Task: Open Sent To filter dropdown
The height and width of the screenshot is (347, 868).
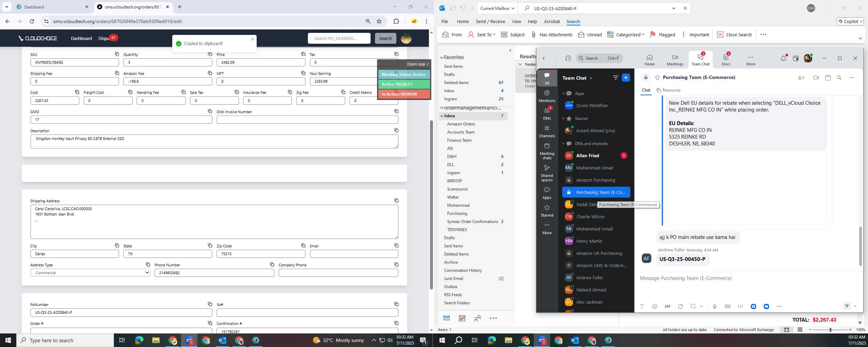Action: pos(481,35)
